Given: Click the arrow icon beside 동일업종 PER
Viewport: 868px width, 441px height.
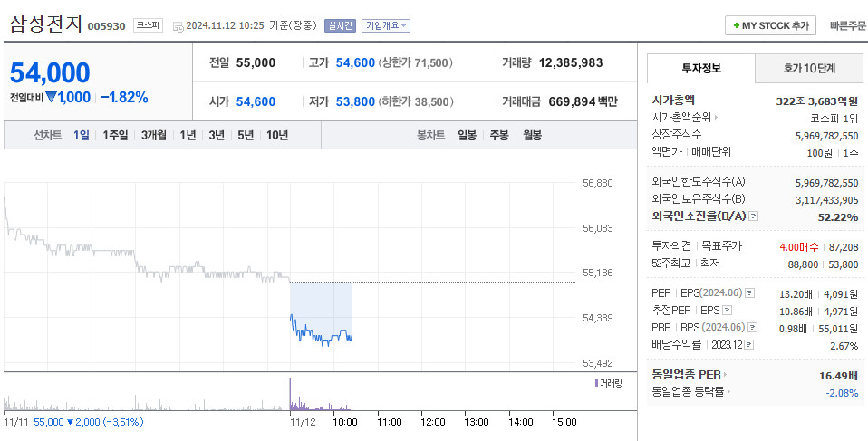Looking at the screenshot, I should click(x=725, y=375).
